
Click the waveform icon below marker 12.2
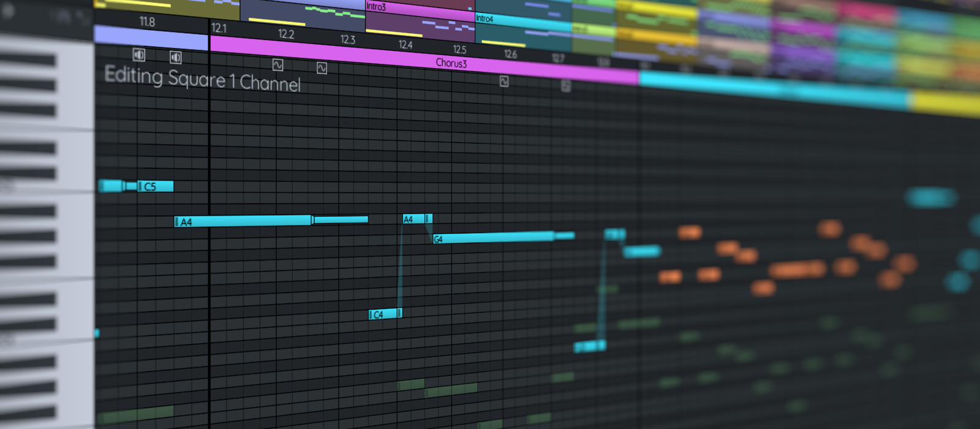click(x=278, y=64)
